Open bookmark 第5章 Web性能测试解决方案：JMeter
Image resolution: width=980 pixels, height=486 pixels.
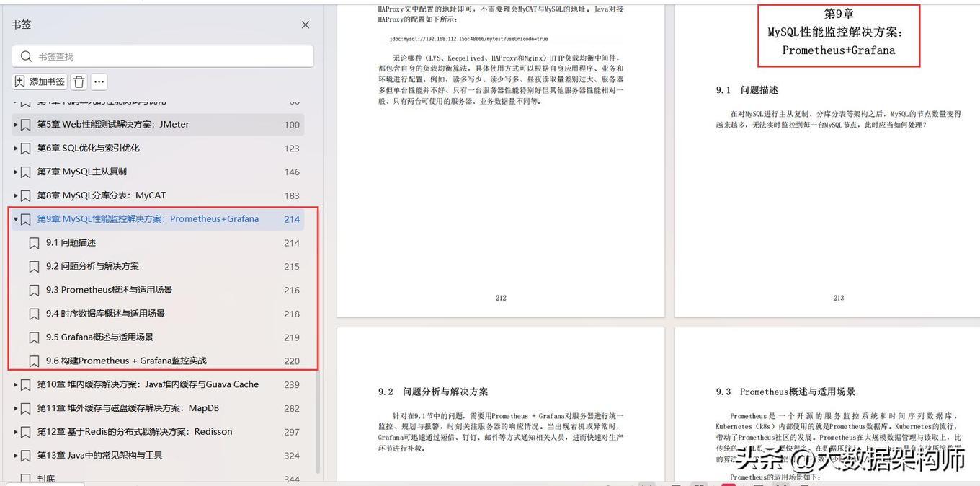(x=113, y=125)
